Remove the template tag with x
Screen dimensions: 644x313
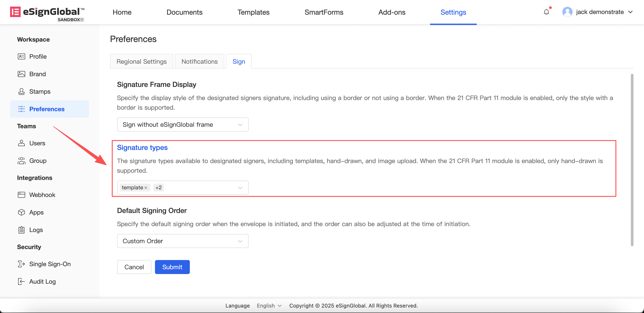point(146,188)
